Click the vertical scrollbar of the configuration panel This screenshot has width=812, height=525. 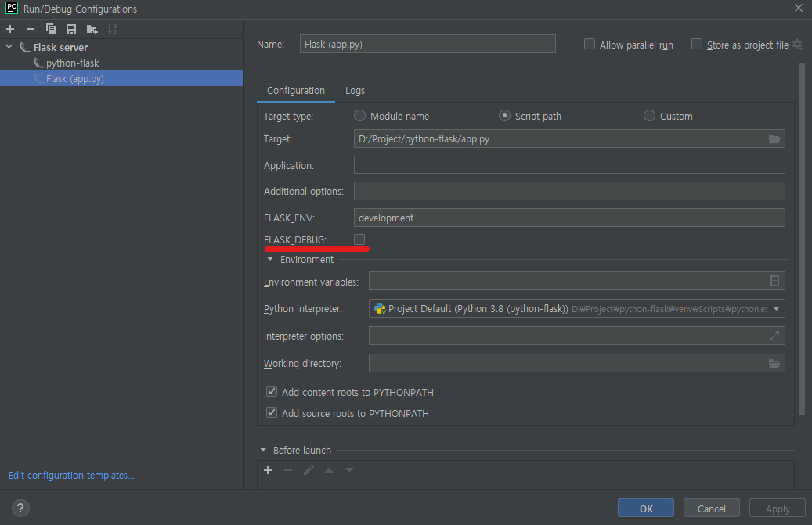tap(802, 239)
